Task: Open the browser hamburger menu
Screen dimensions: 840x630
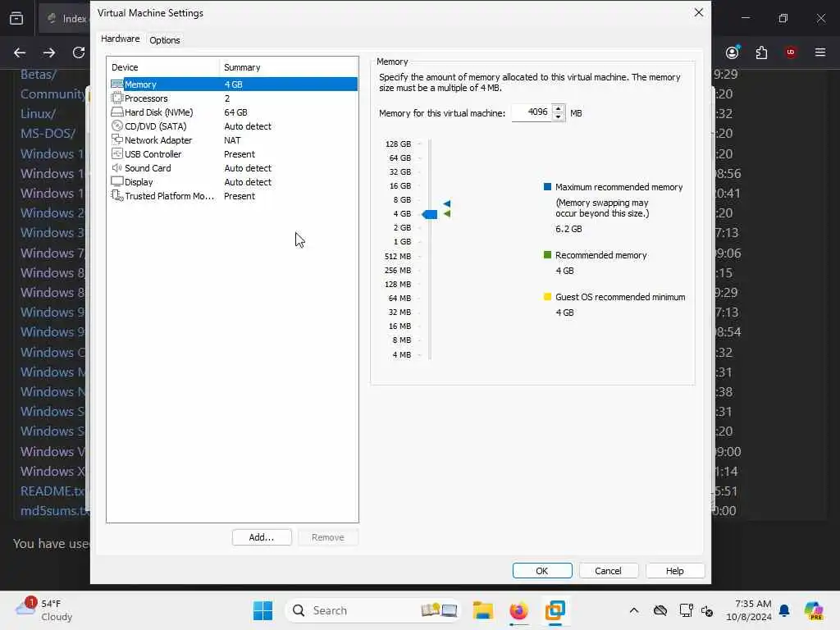Action: pyautogui.click(x=820, y=52)
